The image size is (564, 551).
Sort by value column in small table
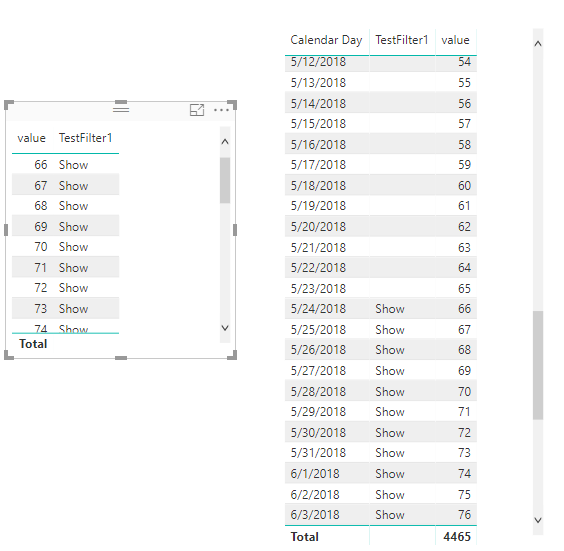[32, 138]
